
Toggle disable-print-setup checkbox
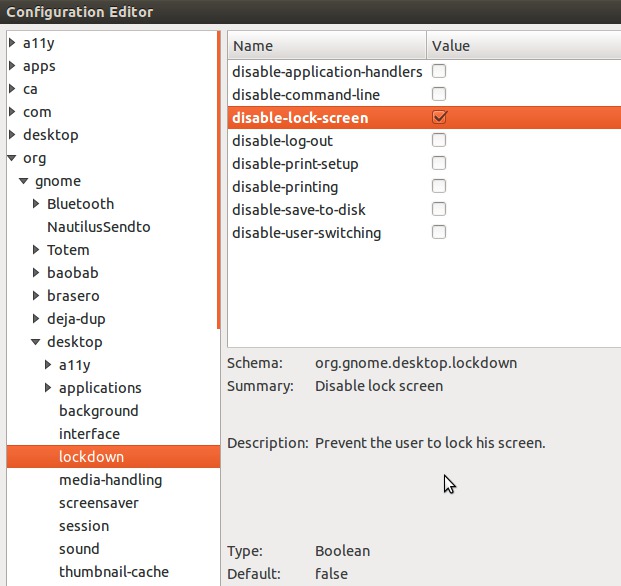tap(439, 163)
